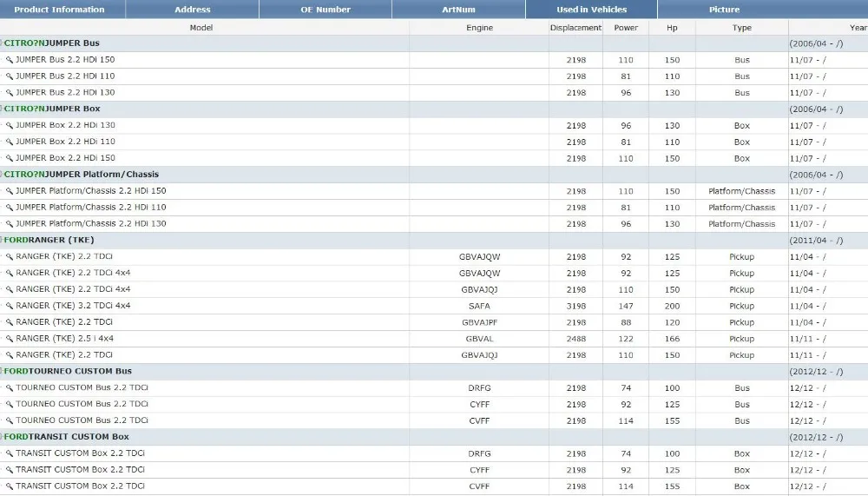Open the JUMPER Platform/Chassis 2.2 HDi 130 model link
The image size is (868, 496).
91,224
